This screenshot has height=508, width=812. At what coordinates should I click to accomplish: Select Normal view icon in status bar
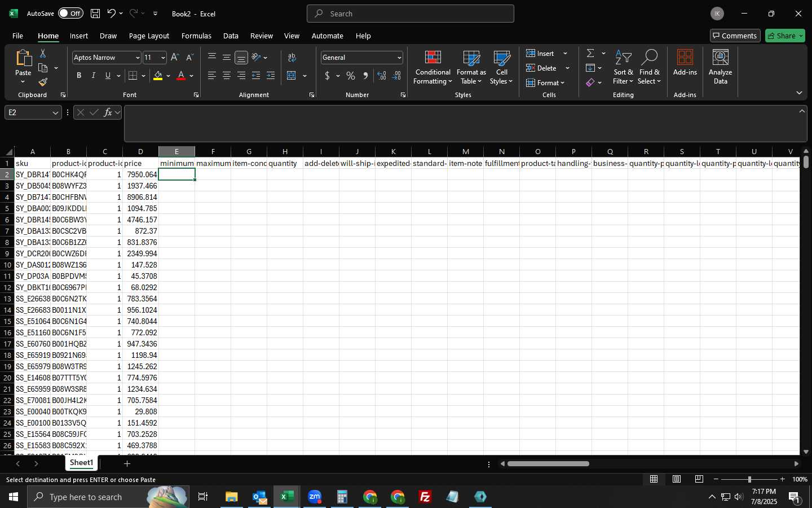click(x=654, y=479)
